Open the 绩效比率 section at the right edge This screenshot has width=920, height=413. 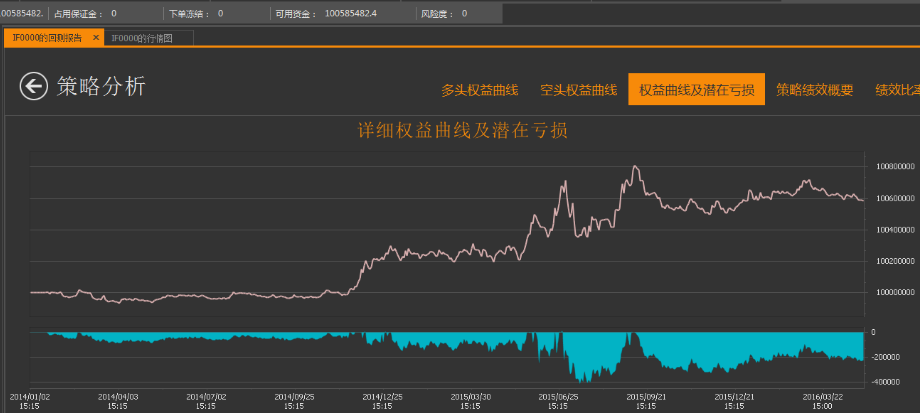coord(897,90)
